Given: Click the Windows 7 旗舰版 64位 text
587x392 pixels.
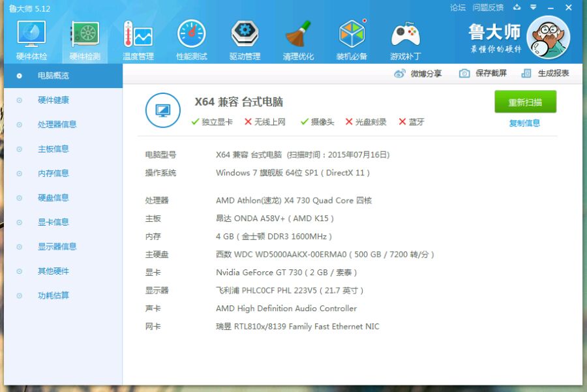Looking at the screenshot, I should pyautogui.click(x=293, y=173).
